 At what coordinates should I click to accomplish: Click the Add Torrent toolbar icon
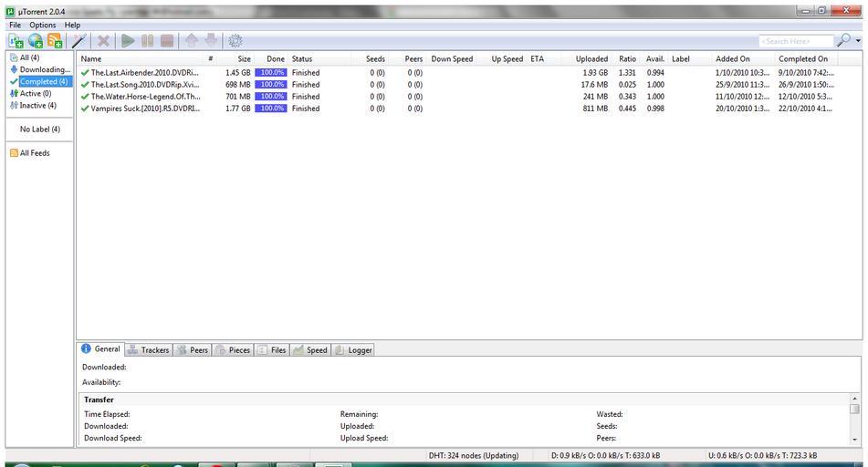coord(16,41)
